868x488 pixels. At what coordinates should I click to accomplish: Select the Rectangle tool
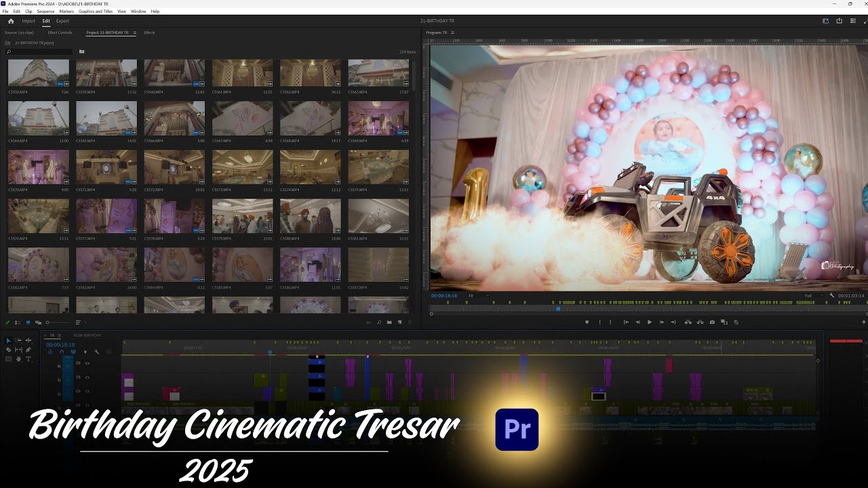pos(8,359)
